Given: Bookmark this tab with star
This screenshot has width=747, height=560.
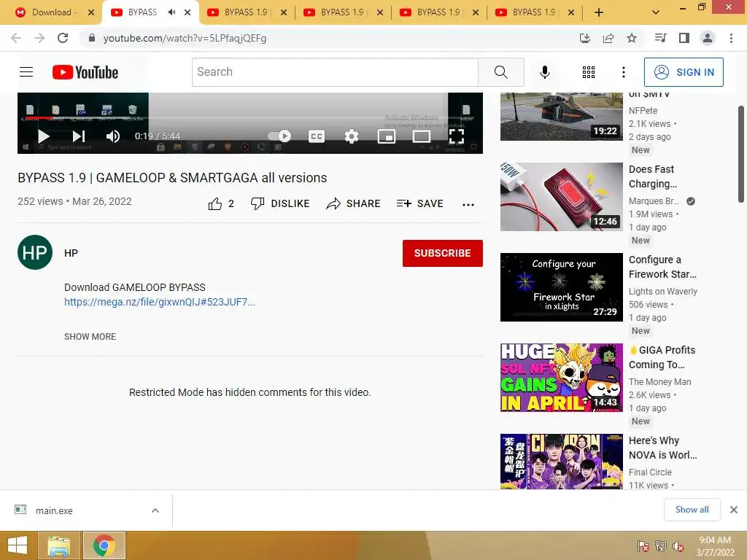Looking at the screenshot, I should pos(632,38).
